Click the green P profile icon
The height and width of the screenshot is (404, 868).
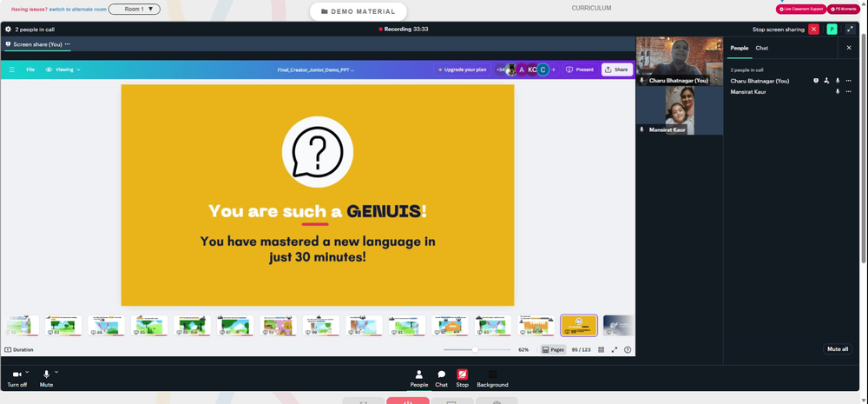tap(832, 30)
